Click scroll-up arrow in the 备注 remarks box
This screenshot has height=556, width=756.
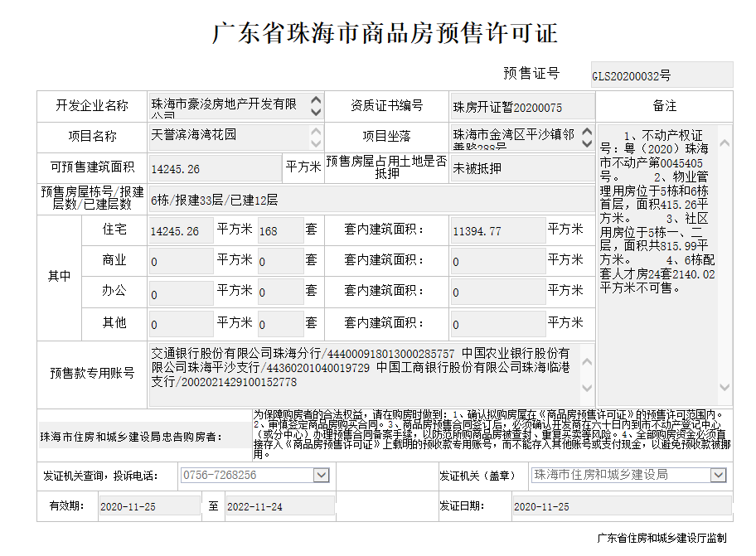[725, 143]
